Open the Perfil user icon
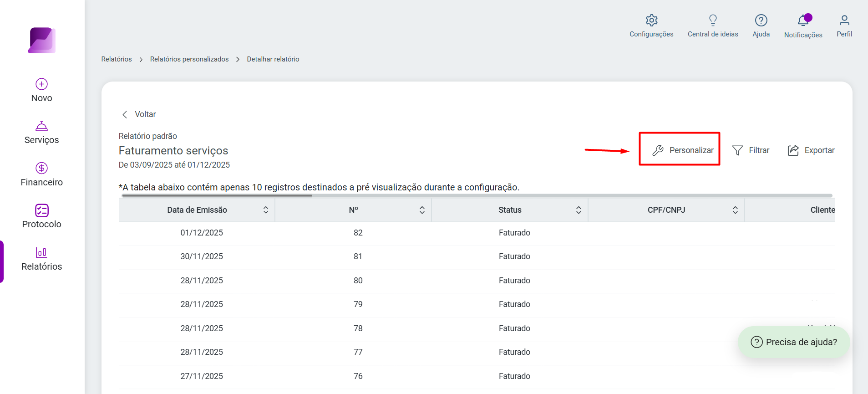This screenshot has width=868, height=394. 844,20
